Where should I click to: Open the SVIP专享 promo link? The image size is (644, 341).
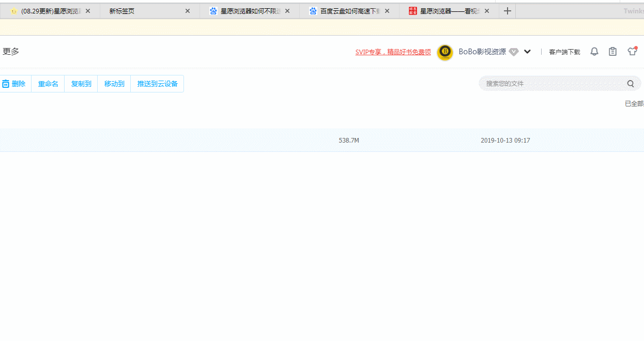point(393,52)
